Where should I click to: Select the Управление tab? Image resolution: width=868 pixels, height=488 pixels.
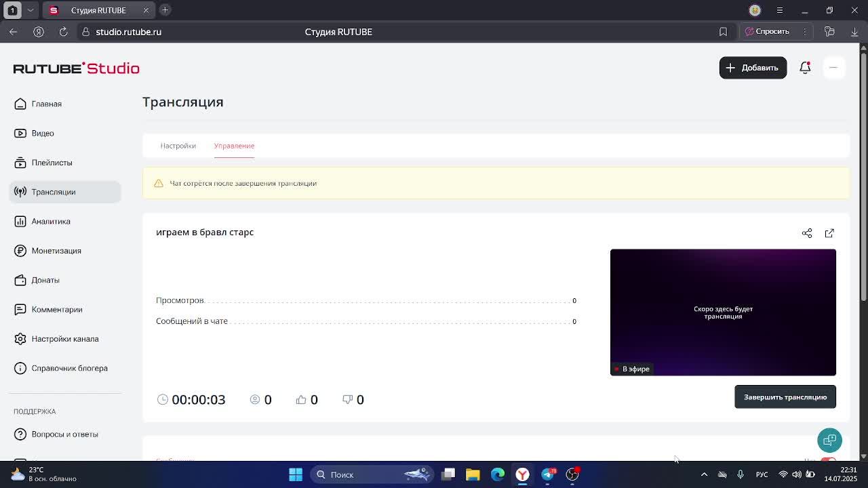234,146
